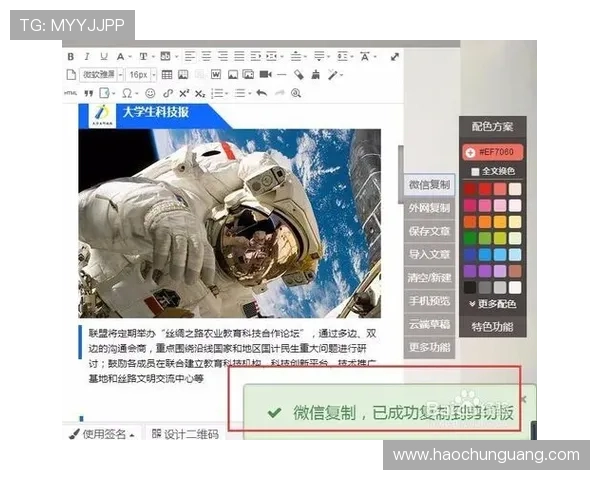Insert a table
Screen dimensions: 600x480
coord(167,74)
